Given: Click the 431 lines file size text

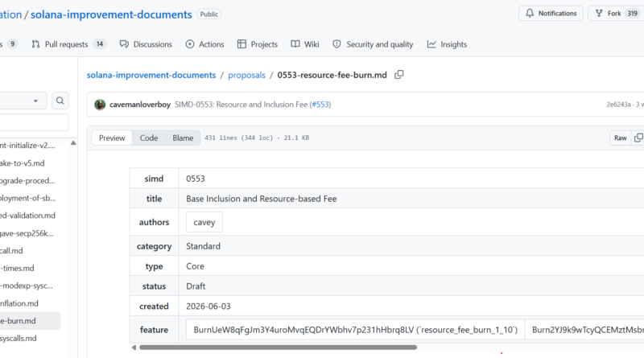Looking at the screenshot, I should point(257,138).
